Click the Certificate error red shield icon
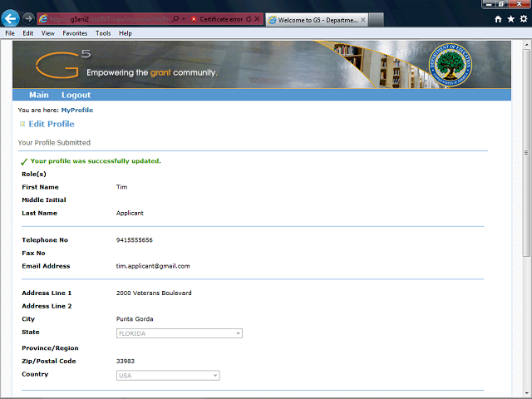Image resolution: width=532 pixels, height=399 pixels. tap(194, 19)
